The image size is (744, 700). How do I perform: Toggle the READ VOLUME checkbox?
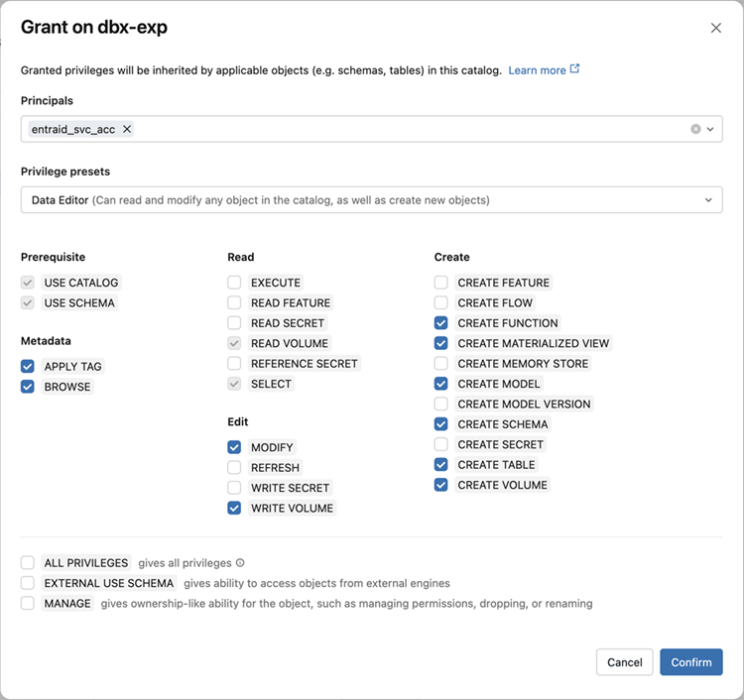[x=234, y=343]
